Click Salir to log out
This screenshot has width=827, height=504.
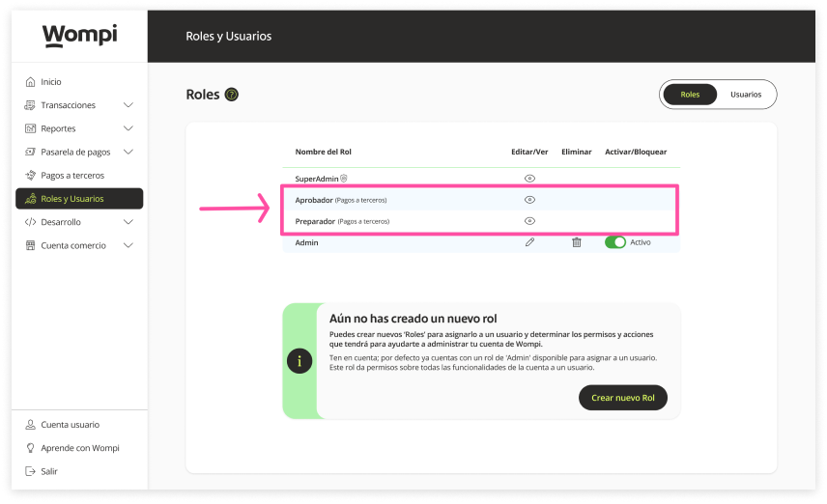49,471
